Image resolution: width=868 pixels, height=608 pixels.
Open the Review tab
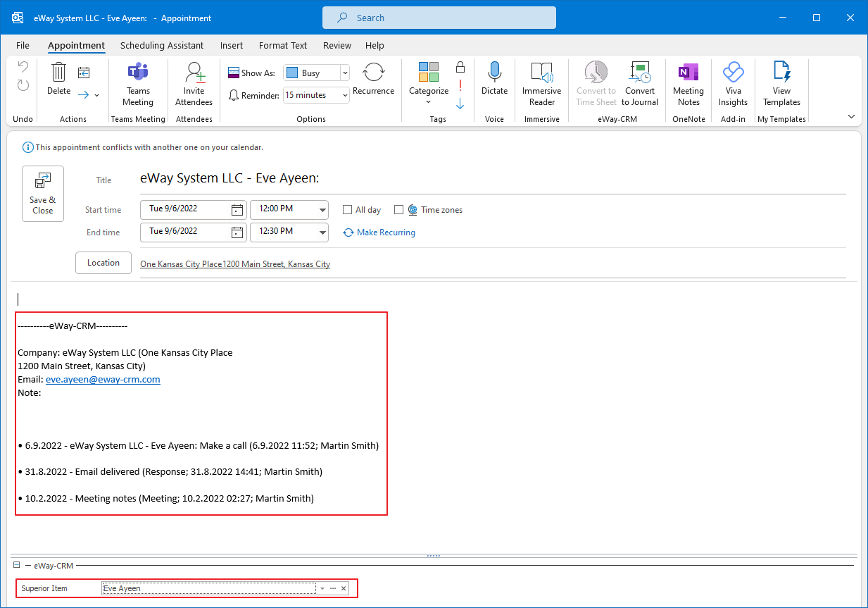(337, 45)
